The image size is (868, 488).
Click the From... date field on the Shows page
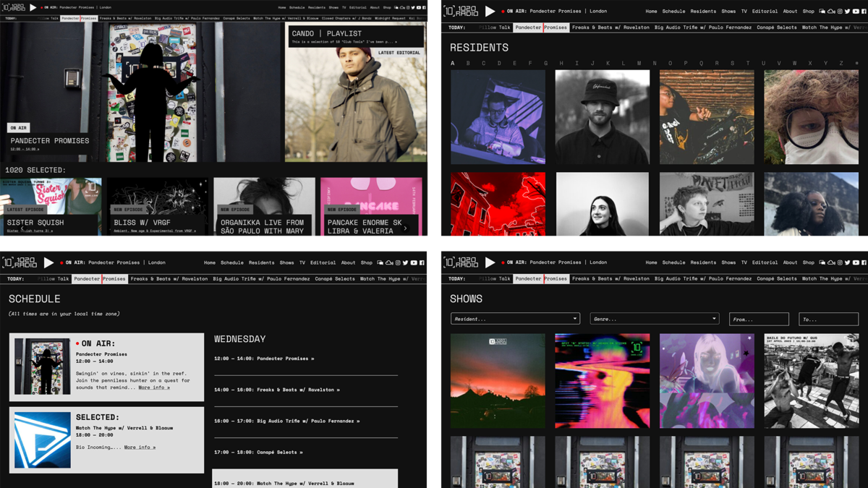tap(759, 319)
